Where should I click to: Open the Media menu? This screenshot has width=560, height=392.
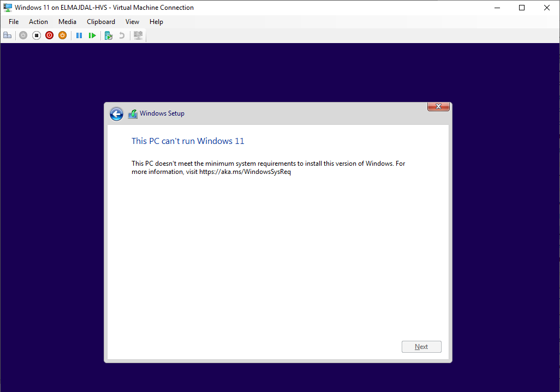tap(67, 22)
